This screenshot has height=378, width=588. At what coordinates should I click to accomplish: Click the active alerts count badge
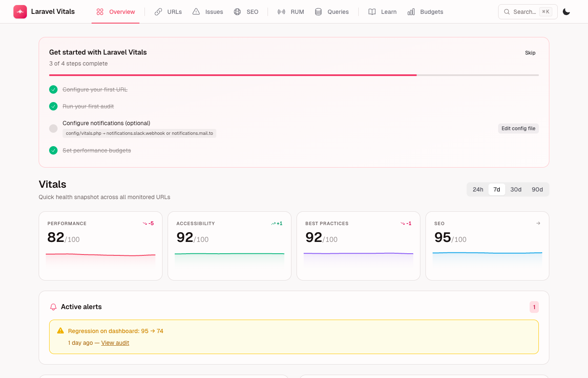(534, 307)
